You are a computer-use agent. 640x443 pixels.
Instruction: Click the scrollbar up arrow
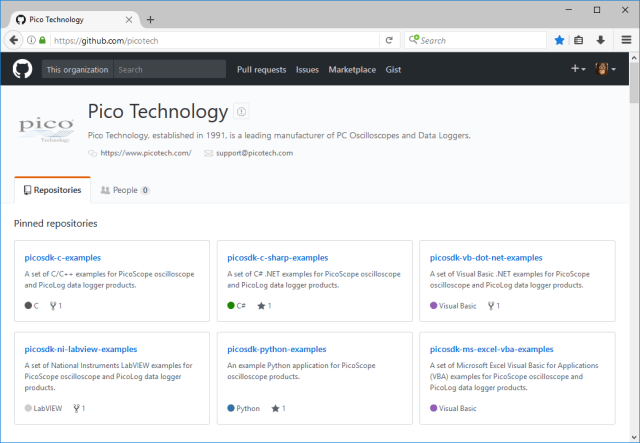[x=634, y=58]
